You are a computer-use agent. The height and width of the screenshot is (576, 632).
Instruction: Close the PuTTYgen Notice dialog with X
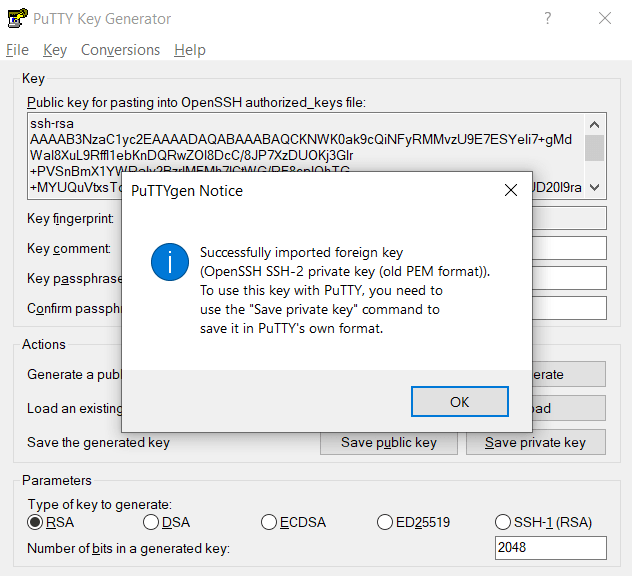[511, 190]
